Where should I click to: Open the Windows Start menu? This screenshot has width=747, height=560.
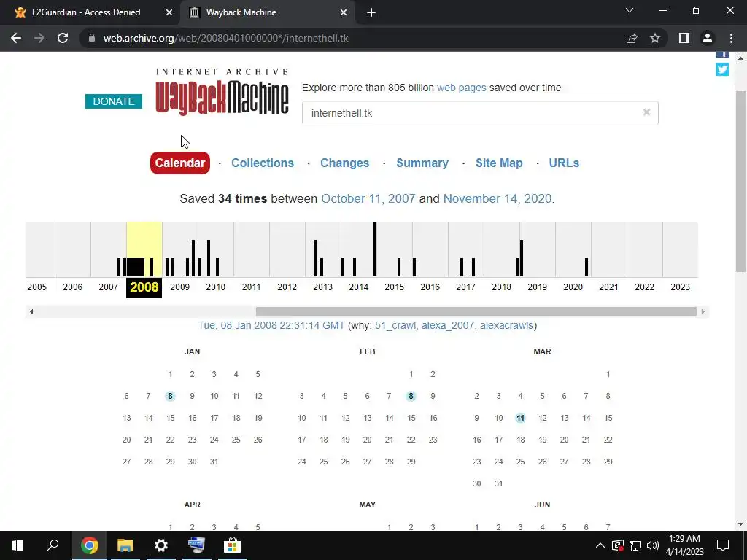click(18, 545)
